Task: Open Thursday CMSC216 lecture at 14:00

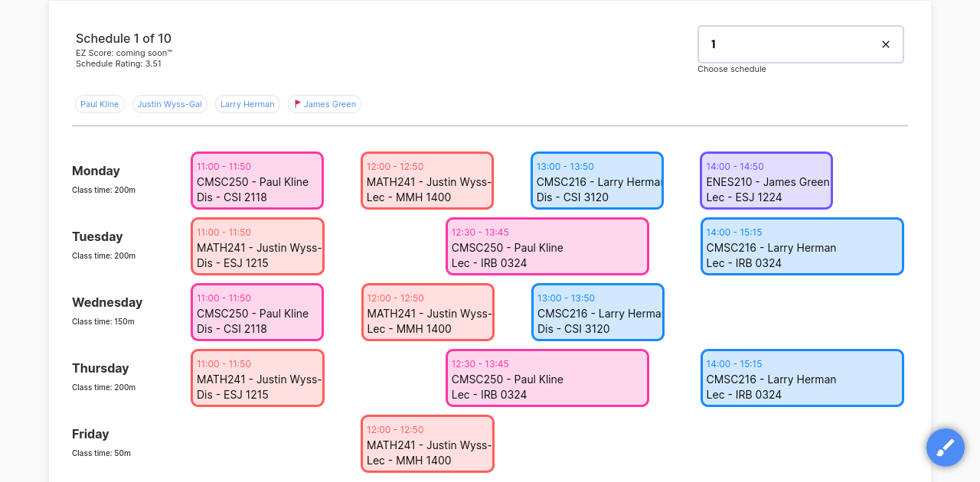Action: point(802,378)
